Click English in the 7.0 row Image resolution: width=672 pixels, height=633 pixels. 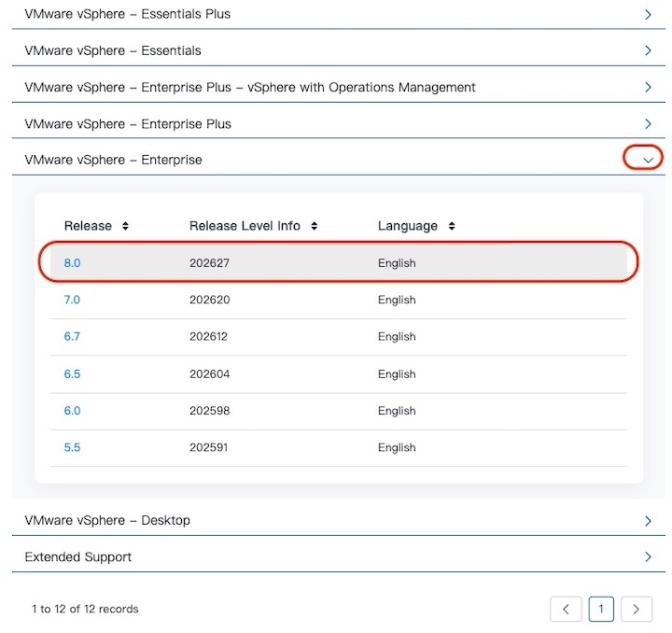pyautogui.click(x=397, y=300)
